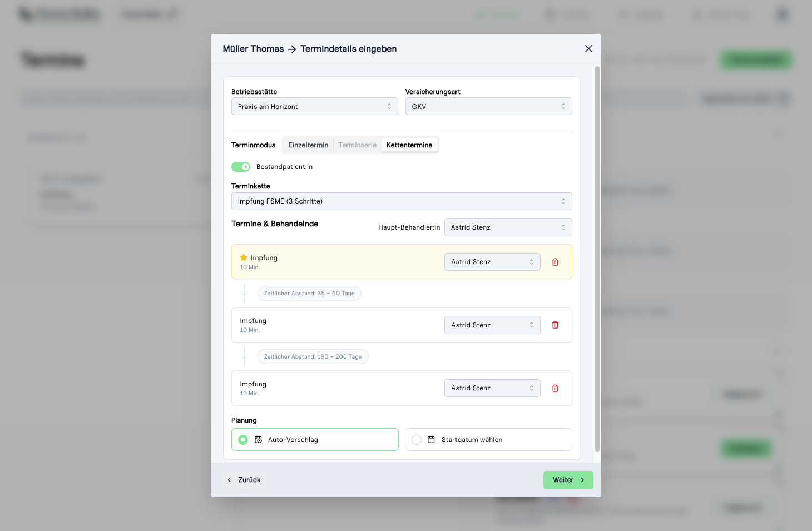
Task: Select the Startdatum wählen radio button
Action: [417, 440]
